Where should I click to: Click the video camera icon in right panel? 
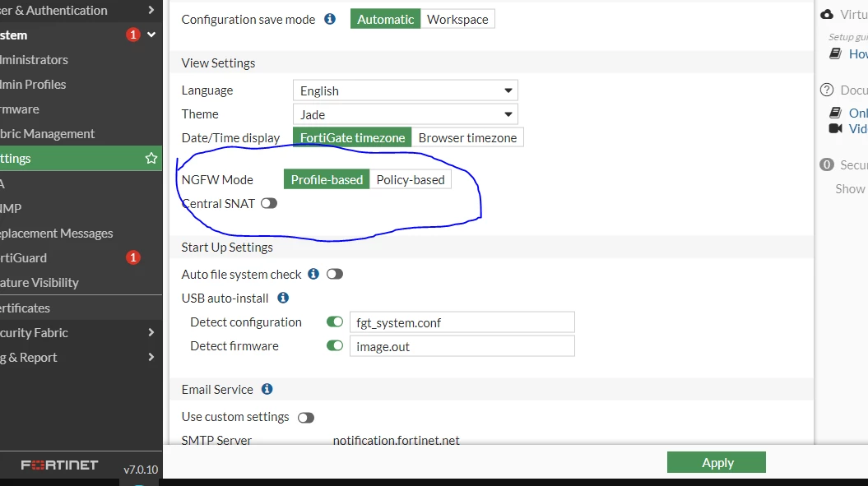pos(835,128)
